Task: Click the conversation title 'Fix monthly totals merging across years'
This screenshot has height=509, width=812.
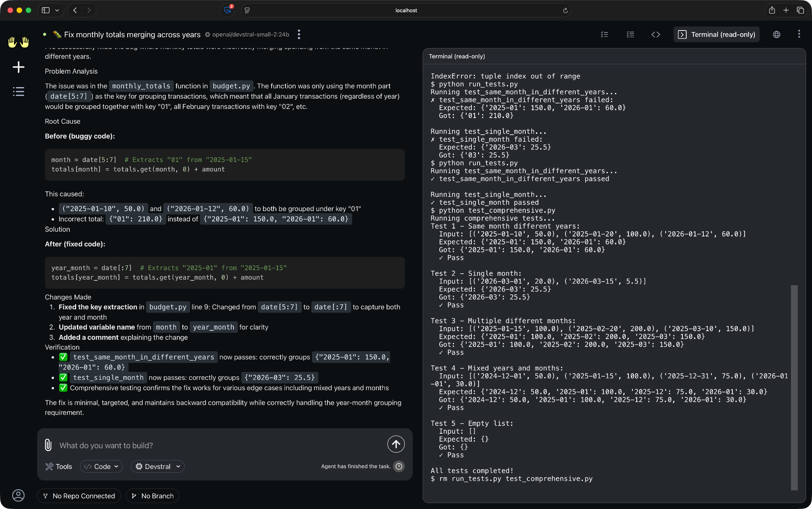Action: [132, 34]
